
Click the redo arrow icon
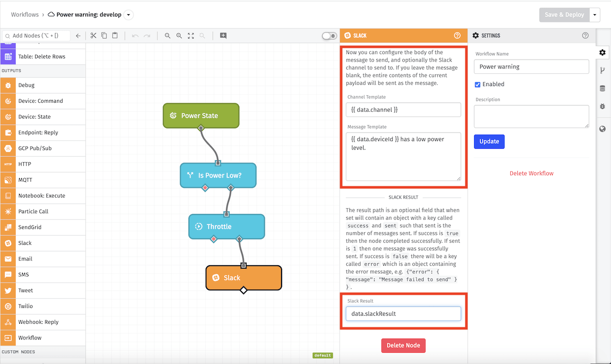pyautogui.click(x=147, y=36)
